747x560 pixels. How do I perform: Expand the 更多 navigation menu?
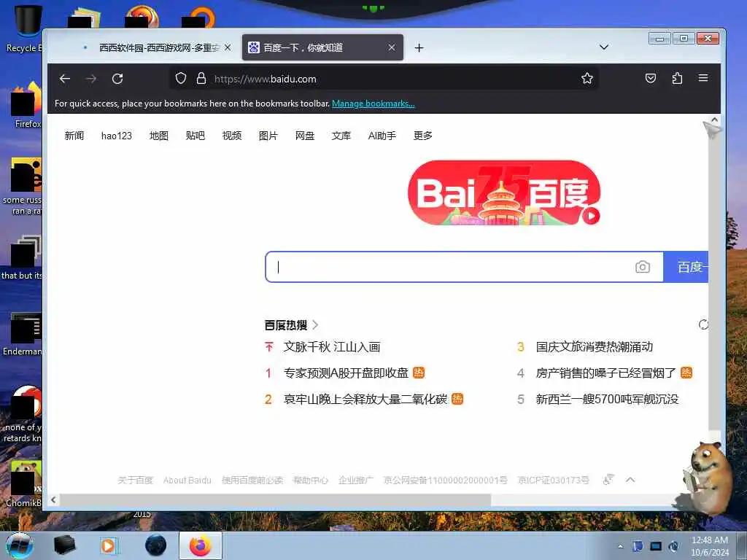point(423,136)
